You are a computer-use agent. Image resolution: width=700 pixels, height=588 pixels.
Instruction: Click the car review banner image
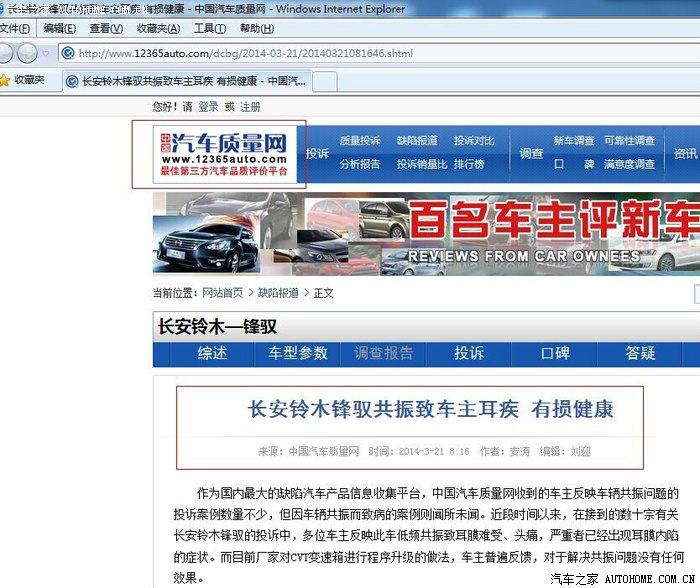pyautogui.click(x=426, y=234)
